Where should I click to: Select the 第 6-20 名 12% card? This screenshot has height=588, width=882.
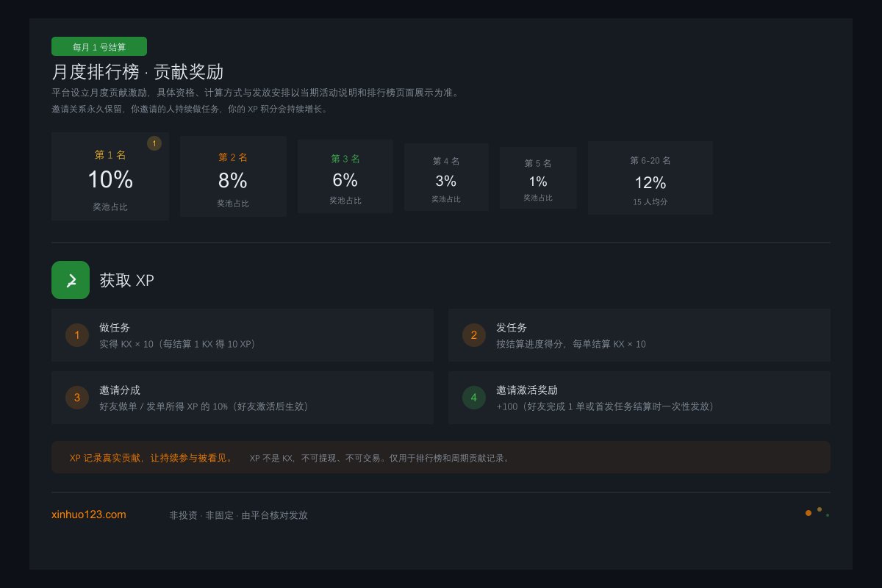point(650,178)
